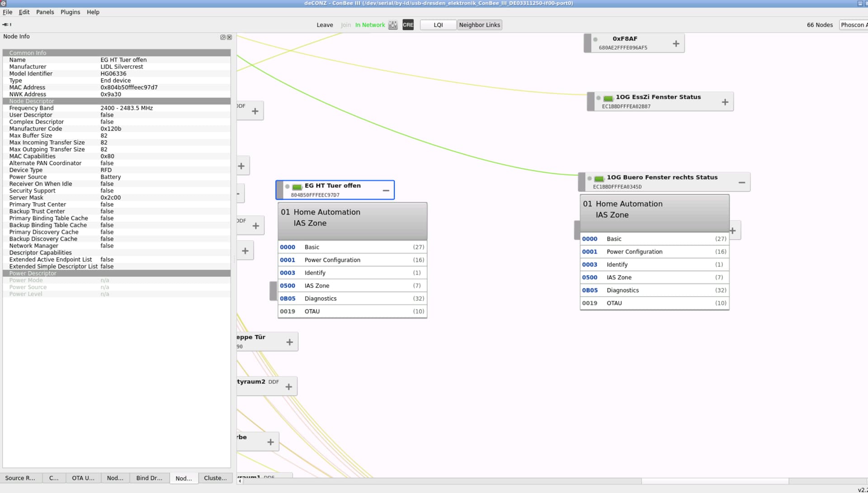Click battery icon of 1OG Buero Fenster rechts

tap(599, 179)
